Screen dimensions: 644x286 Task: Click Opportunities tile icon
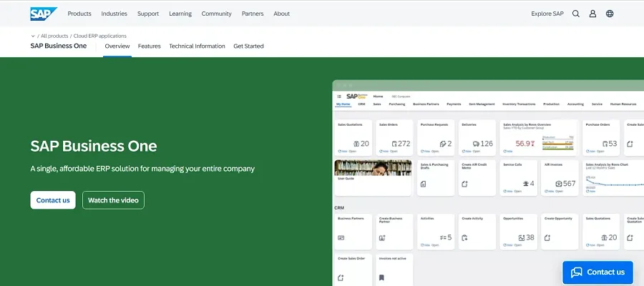522,237
